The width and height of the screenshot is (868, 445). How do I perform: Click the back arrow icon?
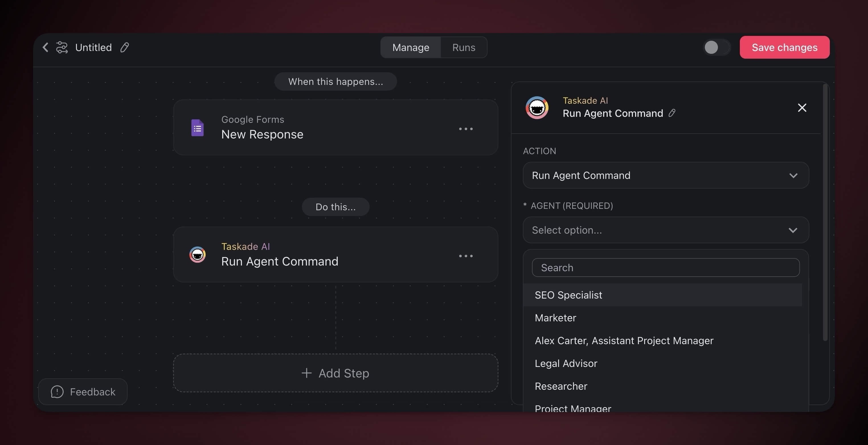click(46, 47)
